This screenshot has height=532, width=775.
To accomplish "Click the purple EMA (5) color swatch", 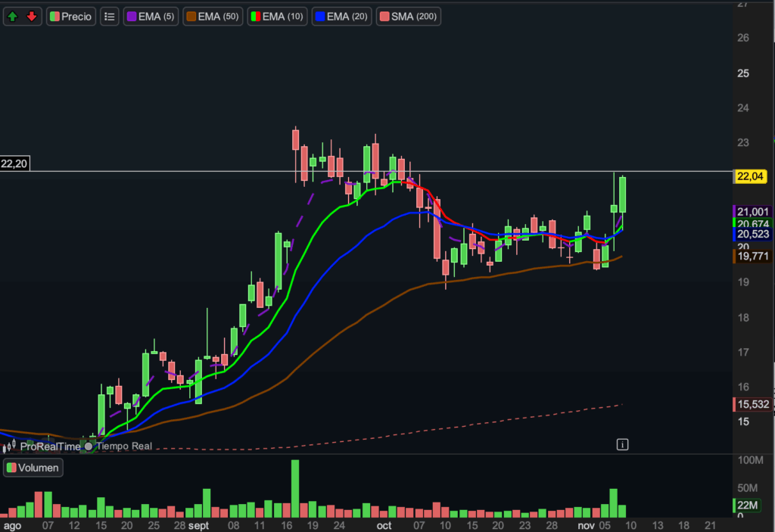I will click(131, 16).
